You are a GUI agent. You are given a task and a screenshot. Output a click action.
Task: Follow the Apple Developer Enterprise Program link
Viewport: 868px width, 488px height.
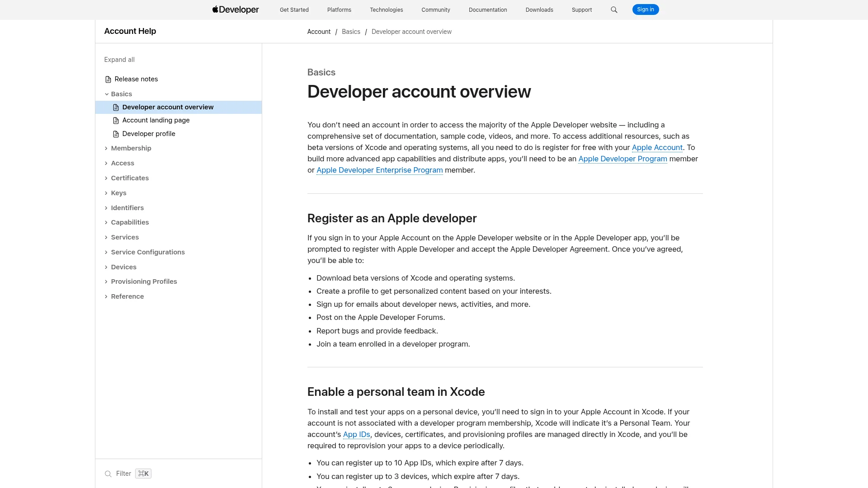(380, 170)
